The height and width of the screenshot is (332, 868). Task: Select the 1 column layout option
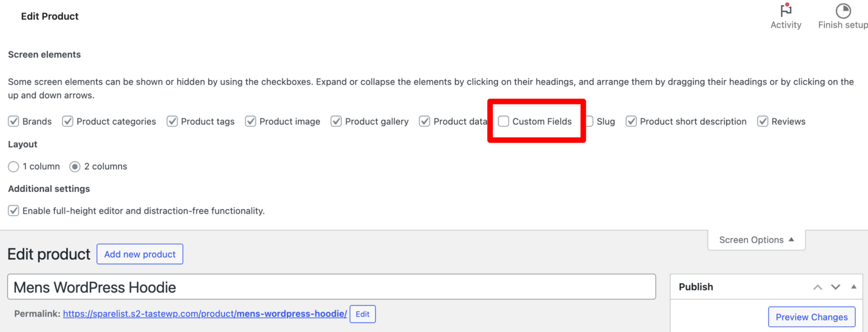click(x=13, y=166)
